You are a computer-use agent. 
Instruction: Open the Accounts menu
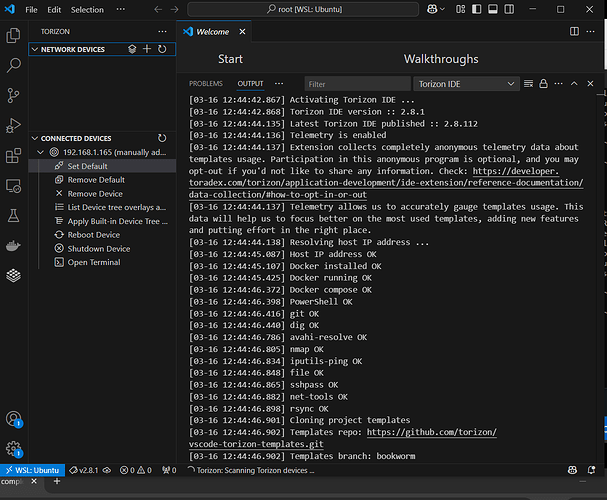point(14,419)
